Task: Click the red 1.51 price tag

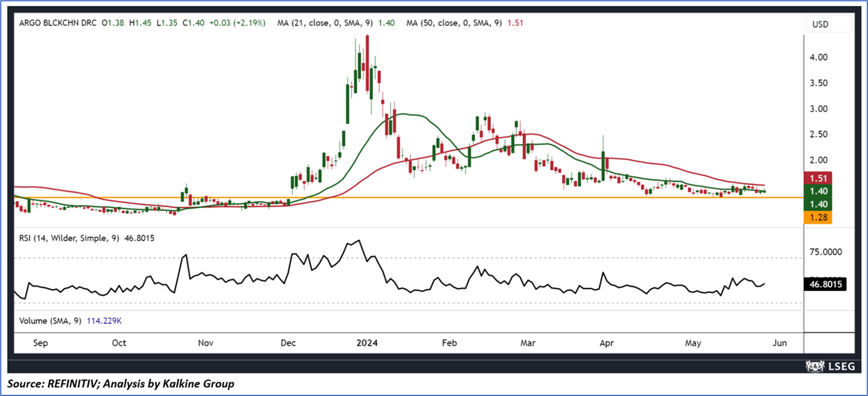Action: coord(819,178)
